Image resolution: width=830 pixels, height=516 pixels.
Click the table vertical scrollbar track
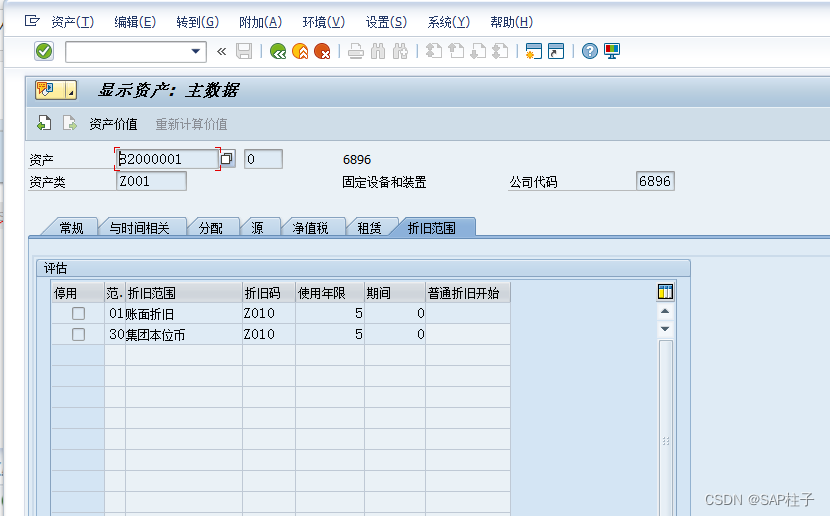pos(665,428)
